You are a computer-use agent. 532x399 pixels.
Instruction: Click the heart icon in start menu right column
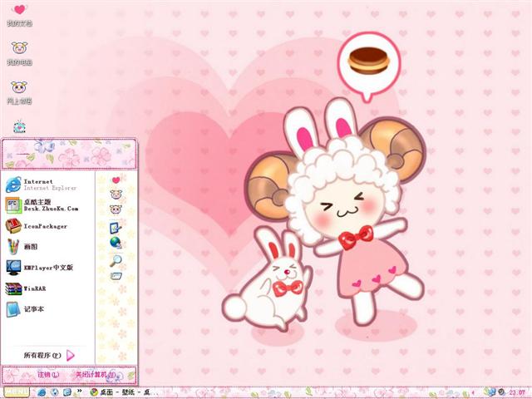116,179
